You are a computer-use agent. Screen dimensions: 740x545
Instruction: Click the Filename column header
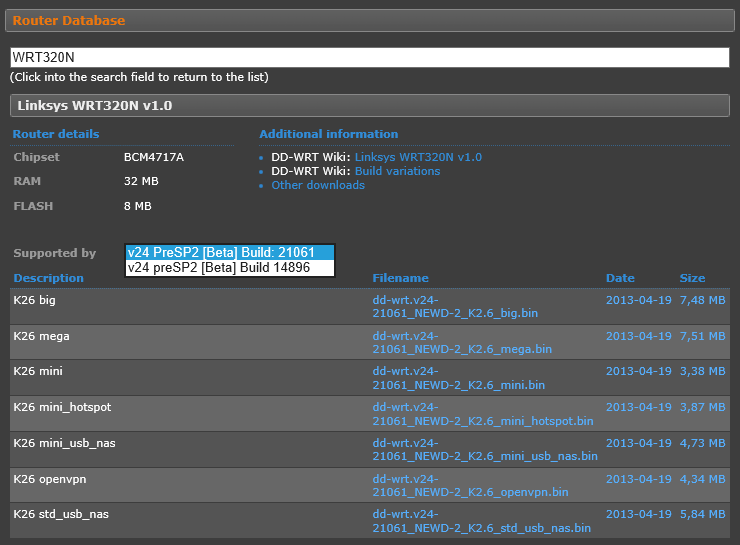[x=401, y=278]
